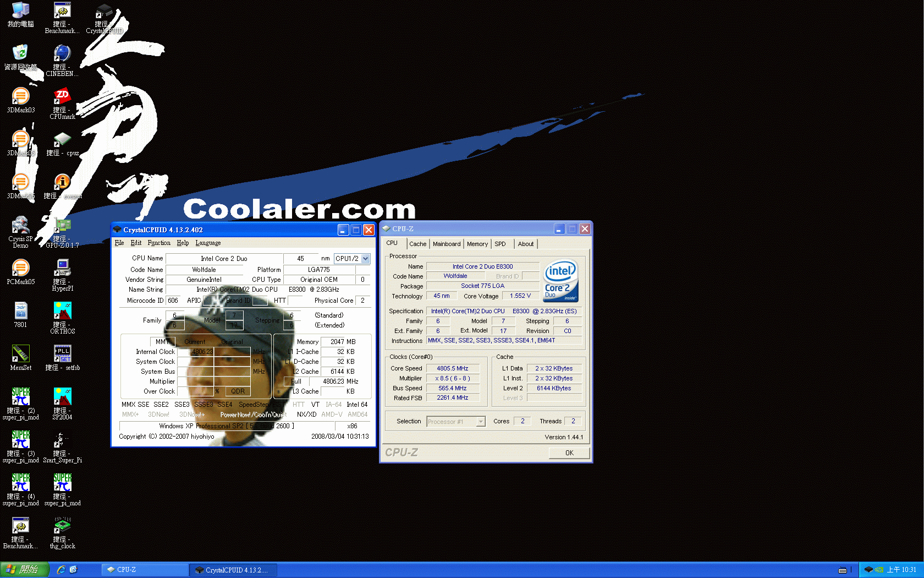Viewport: 924px width, 578px height.
Task: Open the super_pi_mod (2) shortcut icon
Action: point(20,404)
